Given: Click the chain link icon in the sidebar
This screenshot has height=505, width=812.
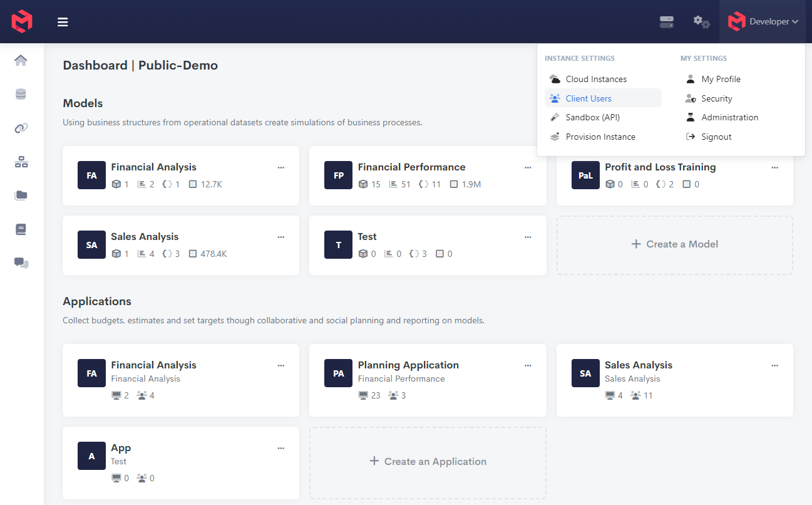Looking at the screenshot, I should pos(21,128).
